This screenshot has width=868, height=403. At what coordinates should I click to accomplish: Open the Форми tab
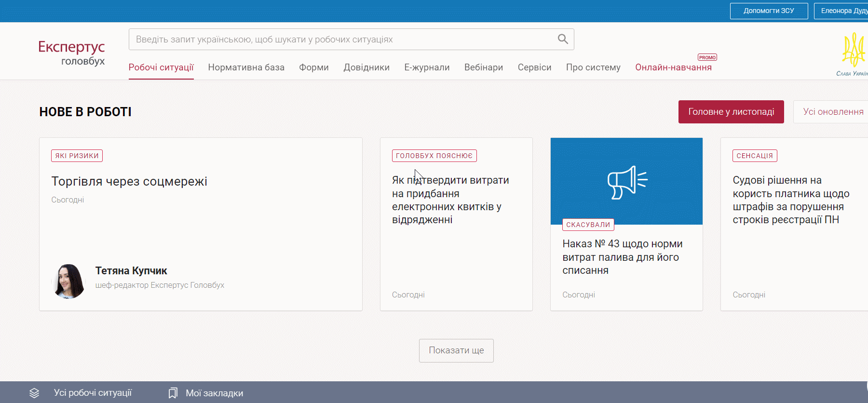point(314,67)
